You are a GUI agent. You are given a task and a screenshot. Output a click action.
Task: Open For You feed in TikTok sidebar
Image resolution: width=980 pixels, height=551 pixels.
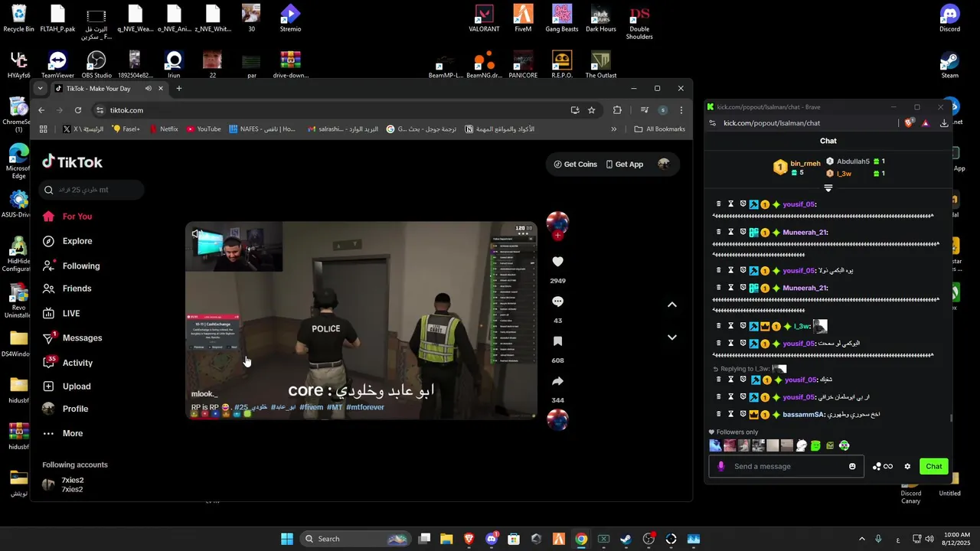point(67,217)
